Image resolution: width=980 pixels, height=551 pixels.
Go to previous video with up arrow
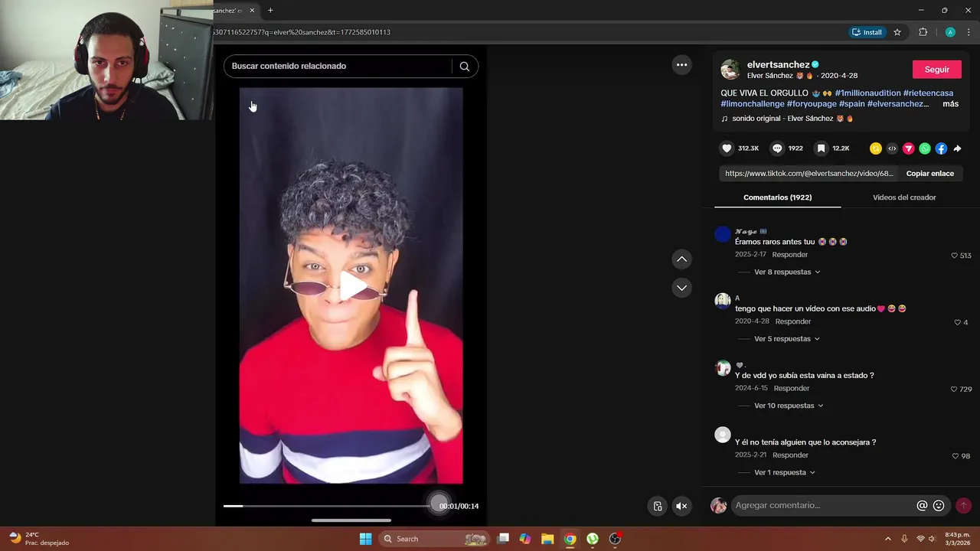tap(681, 259)
